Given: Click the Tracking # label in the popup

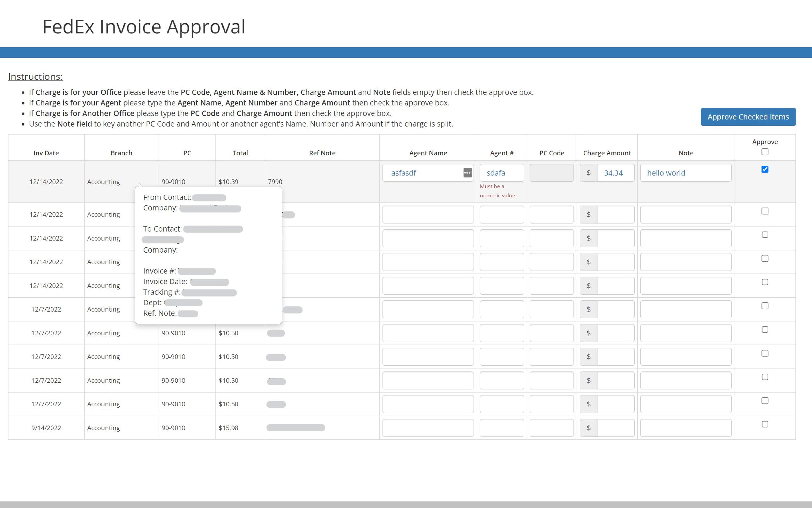Looking at the screenshot, I should click(x=162, y=292).
